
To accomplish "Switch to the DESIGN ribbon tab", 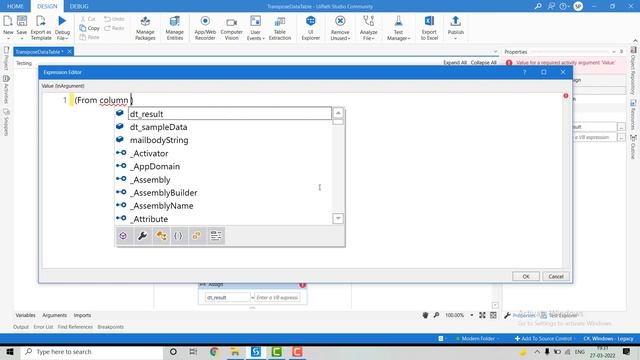I will tap(47, 6).
